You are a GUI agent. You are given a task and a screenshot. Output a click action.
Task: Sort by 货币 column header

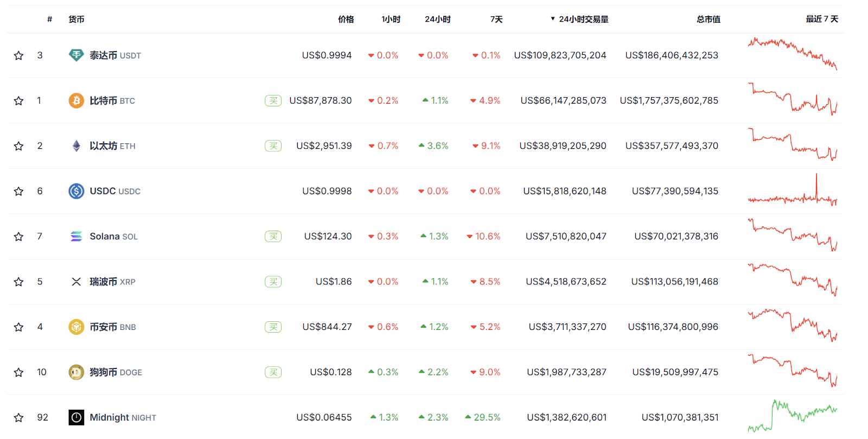click(76, 19)
